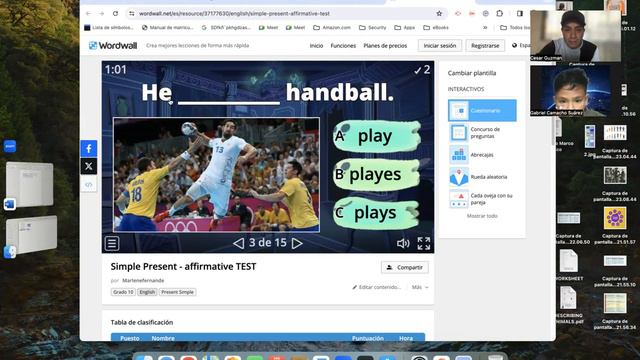640x360 pixels.
Task: Open author Marlenefernande profile link
Action: click(x=143, y=280)
